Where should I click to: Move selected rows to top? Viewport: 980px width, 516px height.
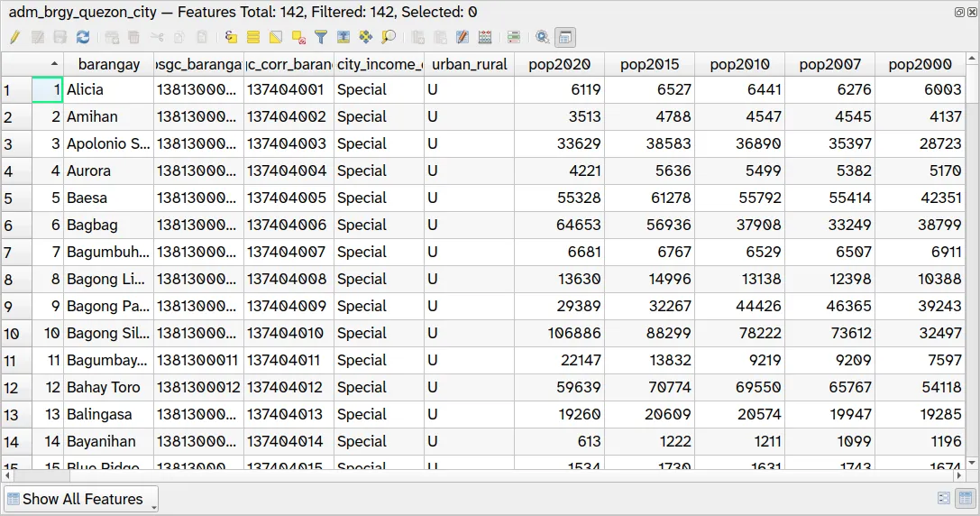pos(343,37)
